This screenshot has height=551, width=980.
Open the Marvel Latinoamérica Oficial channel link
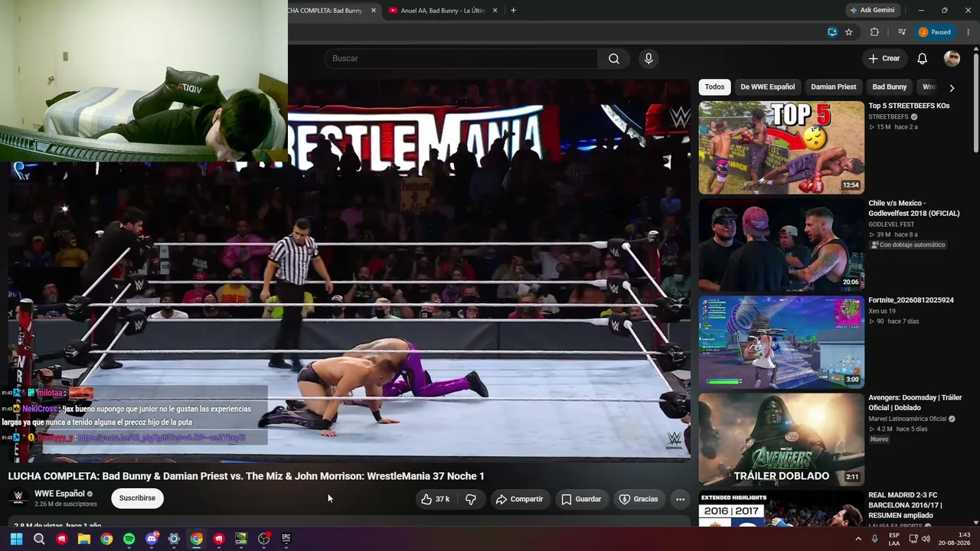pyautogui.click(x=907, y=419)
